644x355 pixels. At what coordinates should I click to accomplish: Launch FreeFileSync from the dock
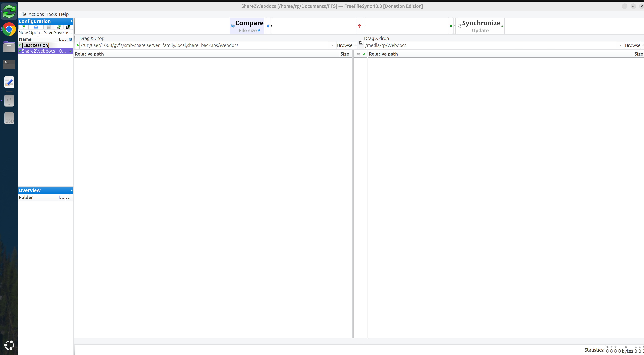click(x=9, y=11)
